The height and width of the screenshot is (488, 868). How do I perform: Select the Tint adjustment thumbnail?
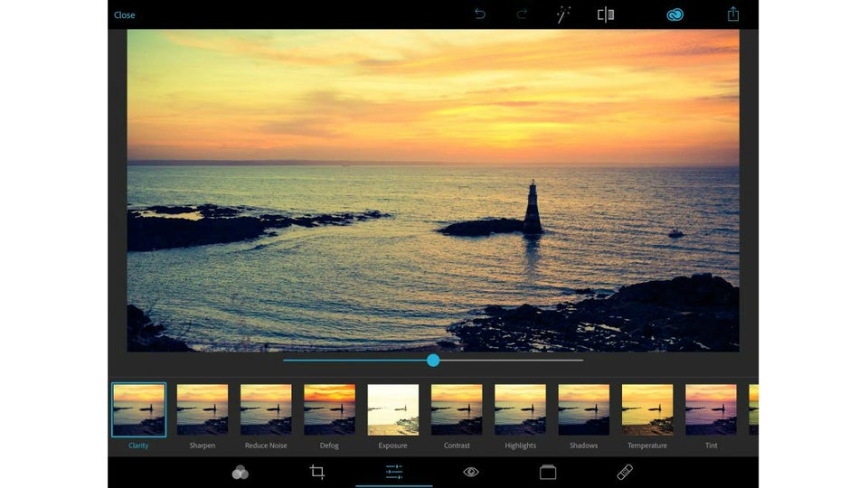coord(711,409)
